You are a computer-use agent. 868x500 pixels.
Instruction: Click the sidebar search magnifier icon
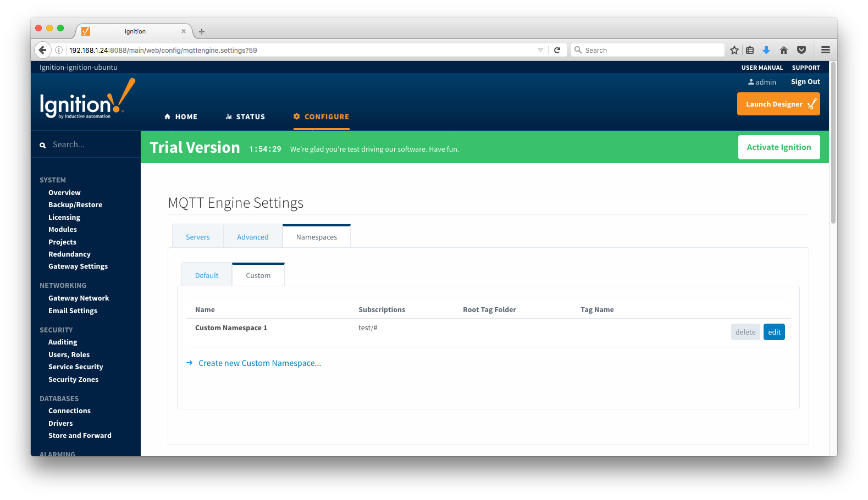pyautogui.click(x=42, y=145)
